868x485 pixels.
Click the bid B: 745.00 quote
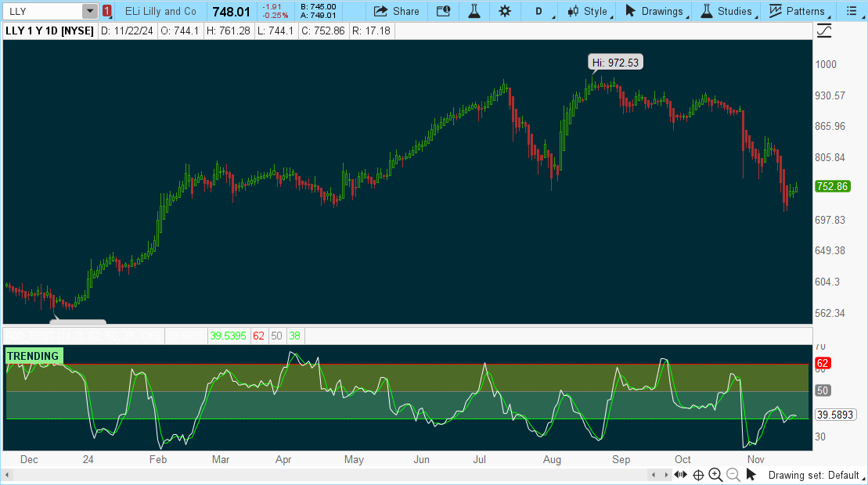[319, 7]
